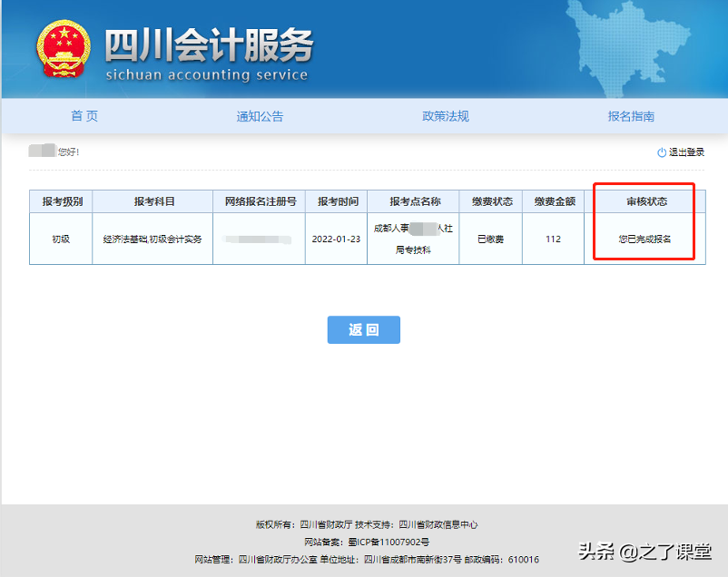This screenshot has width=728, height=577.
Task: Select the 审核状态 column header
Action: point(647,200)
